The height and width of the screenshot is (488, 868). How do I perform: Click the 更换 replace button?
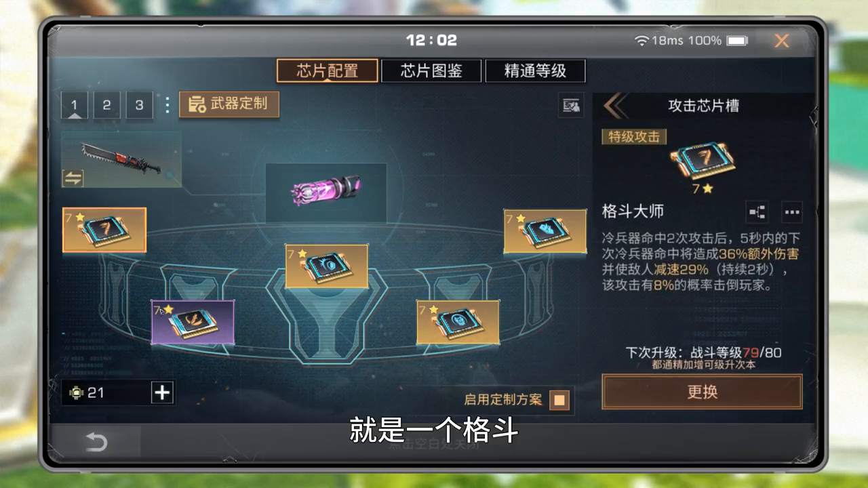(702, 392)
